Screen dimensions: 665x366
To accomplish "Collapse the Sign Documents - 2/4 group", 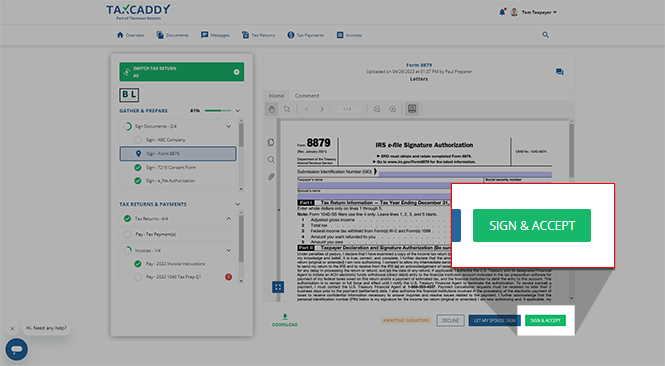I will click(229, 126).
